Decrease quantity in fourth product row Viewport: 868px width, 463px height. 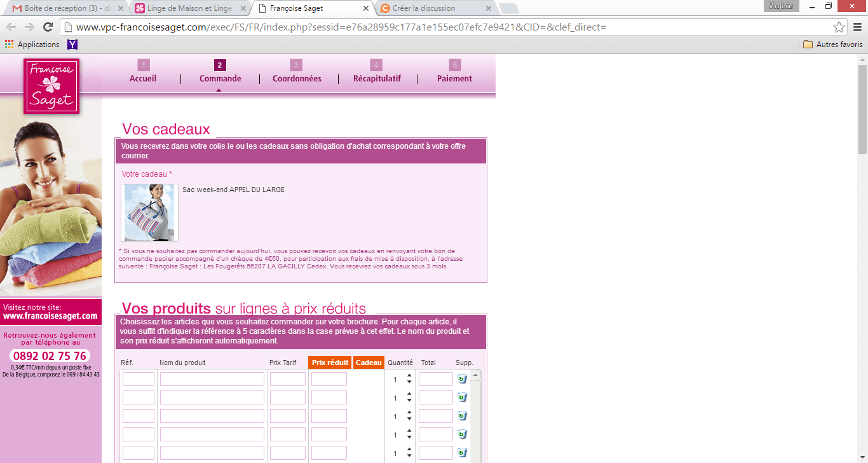coord(409,437)
